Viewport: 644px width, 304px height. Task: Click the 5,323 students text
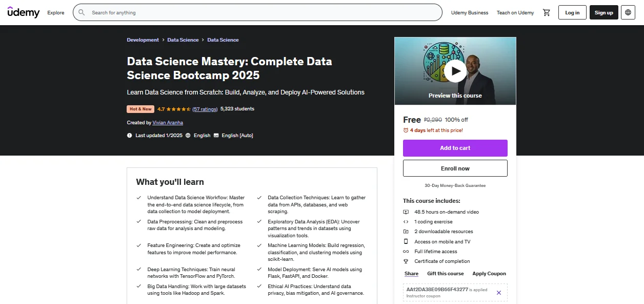[237, 109]
